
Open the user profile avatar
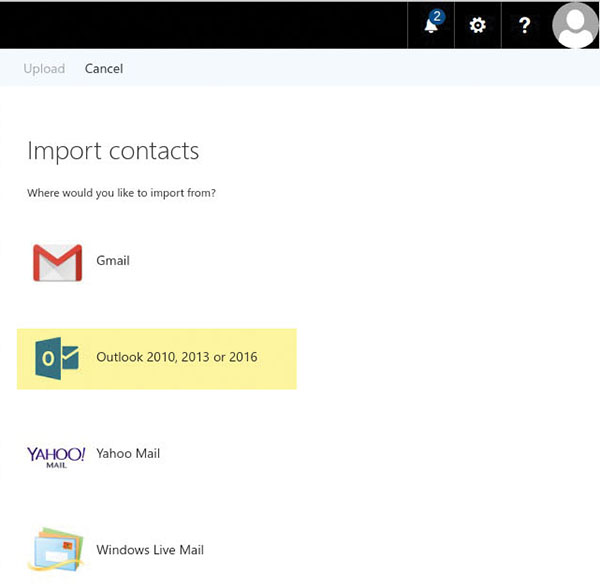click(575, 25)
